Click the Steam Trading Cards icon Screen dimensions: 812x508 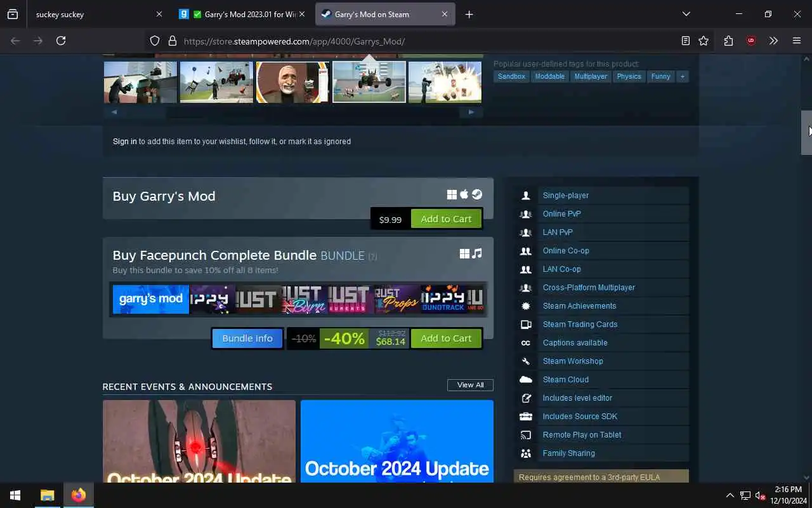pyautogui.click(x=525, y=324)
